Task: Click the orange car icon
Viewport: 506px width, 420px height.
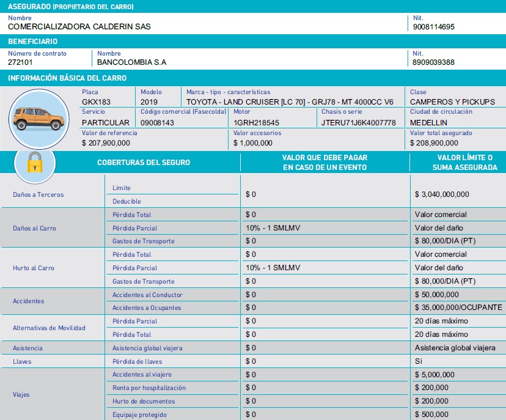Action: point(40,119)
